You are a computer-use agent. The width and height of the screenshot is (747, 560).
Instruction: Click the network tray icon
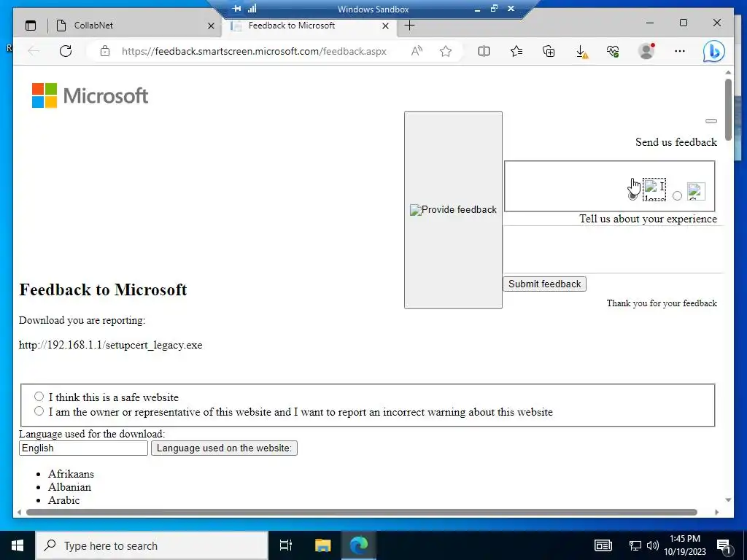click(x=635, y=545)
